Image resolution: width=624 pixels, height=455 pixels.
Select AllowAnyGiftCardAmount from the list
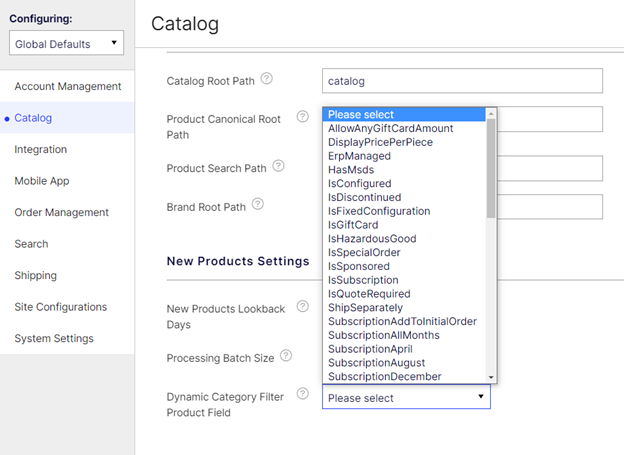(404, 128)
